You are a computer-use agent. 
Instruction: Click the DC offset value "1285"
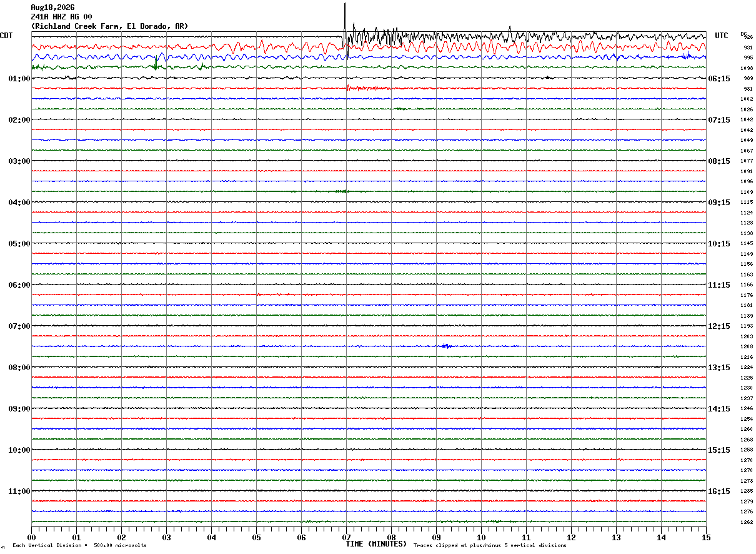pos(747,491)
